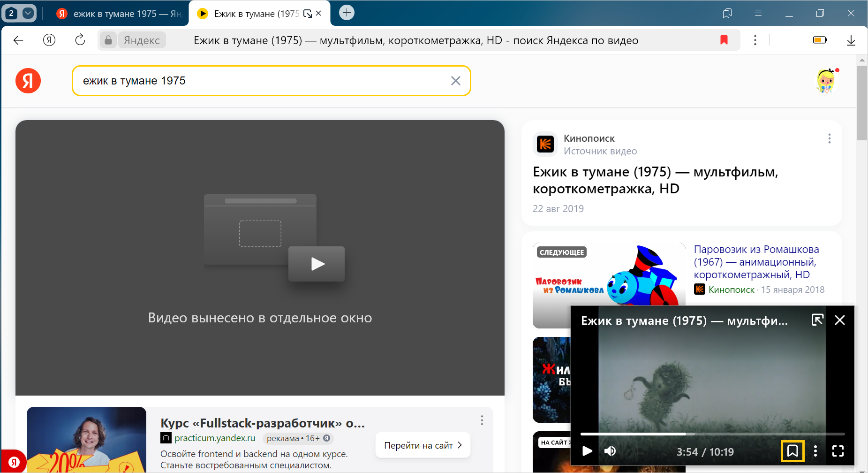Open the Кинопоиск source card options menu
The width and height of the screenshot is (868, 473).
click(829, 138)
